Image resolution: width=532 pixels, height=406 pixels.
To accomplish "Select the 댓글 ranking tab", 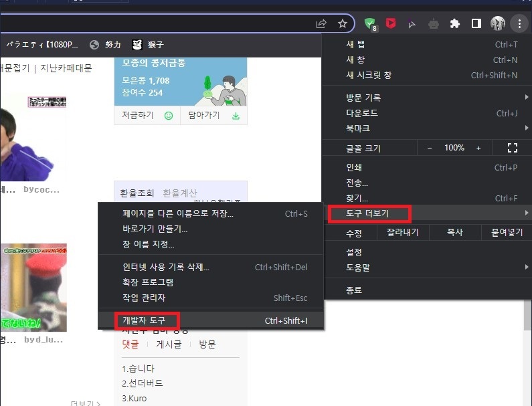I will click(130, 344).
